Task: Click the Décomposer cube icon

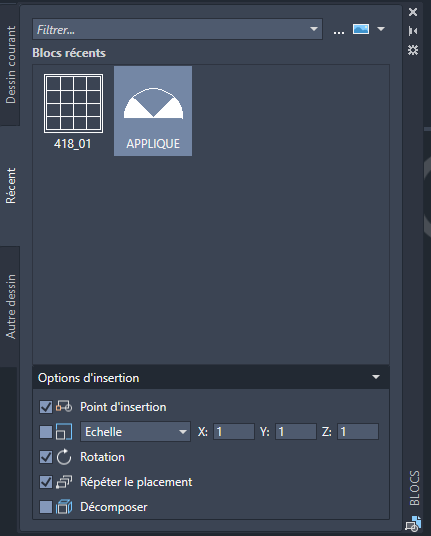Action: pos(64,507)
